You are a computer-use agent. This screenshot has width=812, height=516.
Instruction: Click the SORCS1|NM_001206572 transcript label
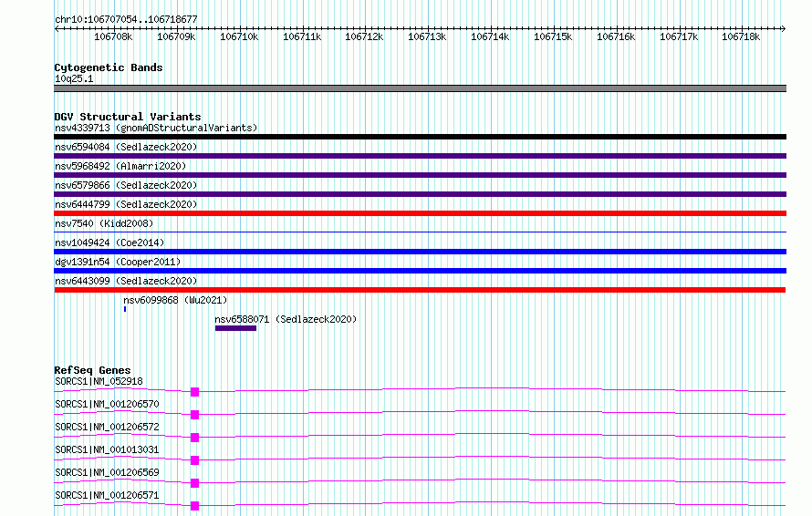(107, 427)
